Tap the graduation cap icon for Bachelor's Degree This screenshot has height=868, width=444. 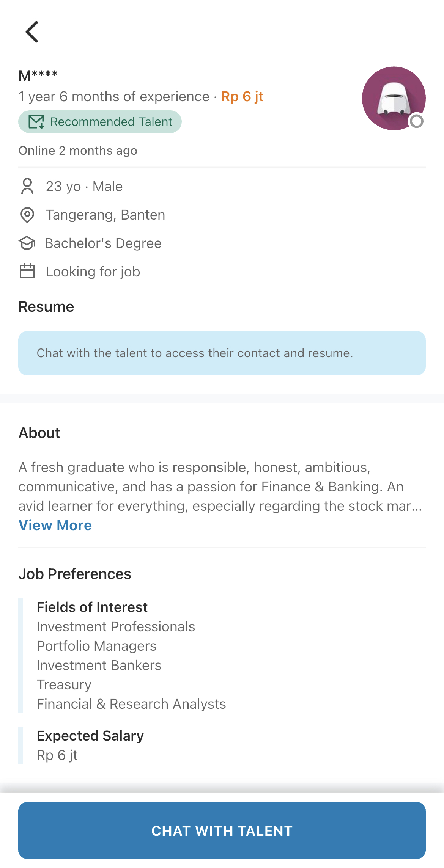27,243
